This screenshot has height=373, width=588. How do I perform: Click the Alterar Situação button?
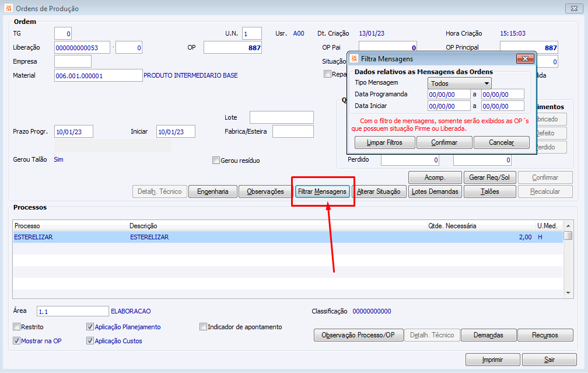pos(379,191)
